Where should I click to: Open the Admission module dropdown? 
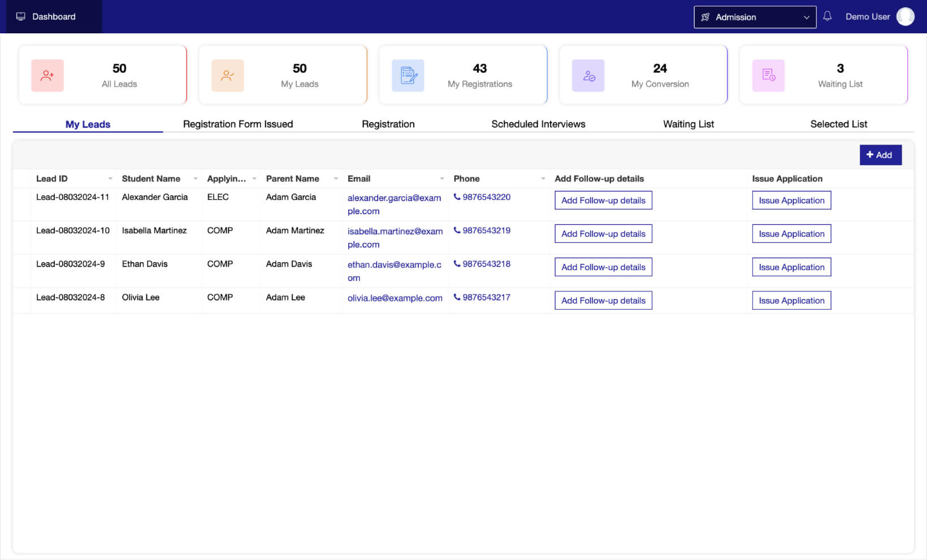pyautogui.click(x=755, y=17)
